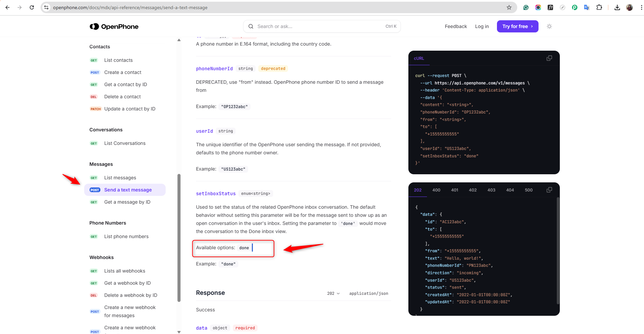The image size is (644, 334).
Task: Click the required badge next to data
Action: pyautogui.click(x=245, y=328)
